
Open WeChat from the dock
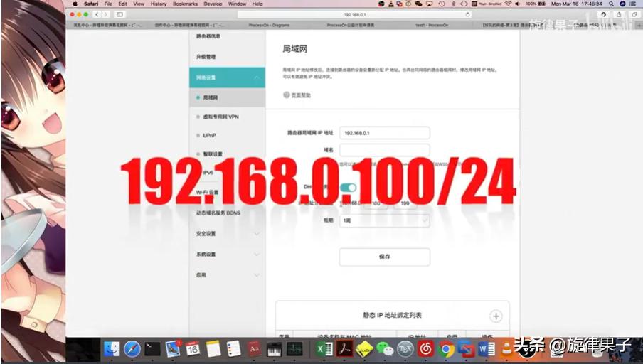pos(385,349)
